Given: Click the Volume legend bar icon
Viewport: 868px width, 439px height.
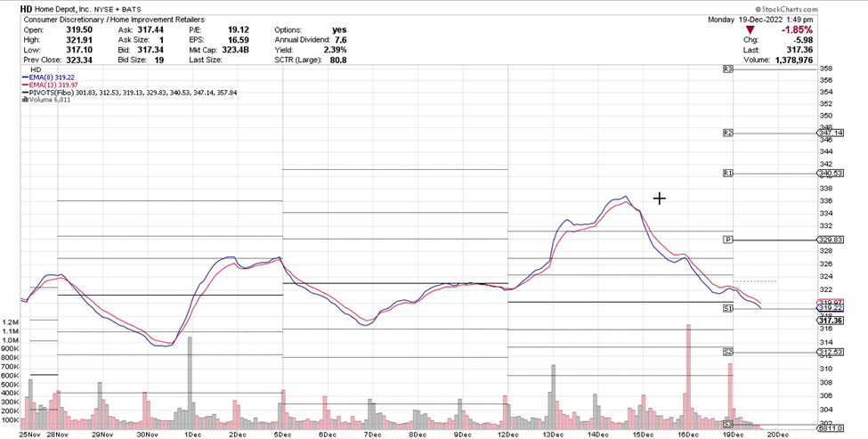Looking at the screenshot, I should click(x=25, y=100).
